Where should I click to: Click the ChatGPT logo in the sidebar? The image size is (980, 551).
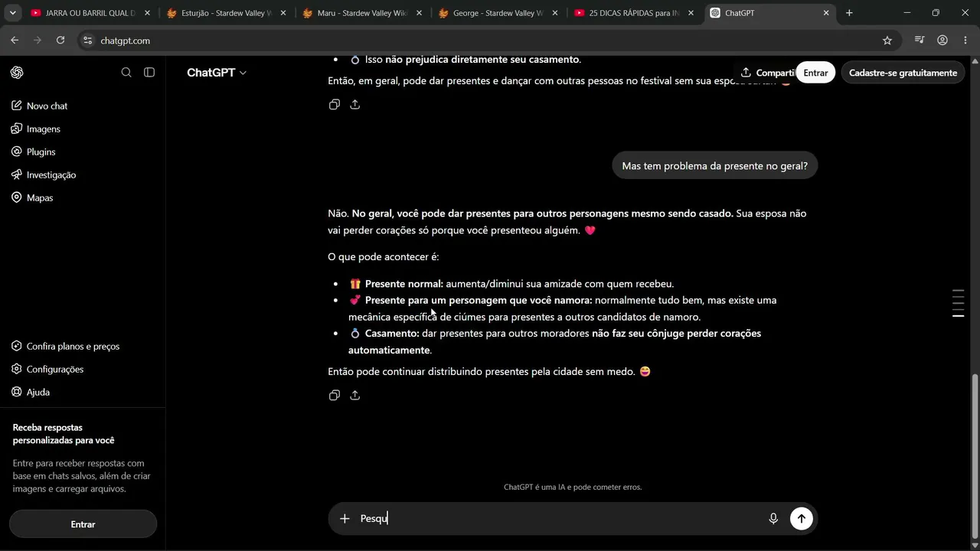click(18, 73)
